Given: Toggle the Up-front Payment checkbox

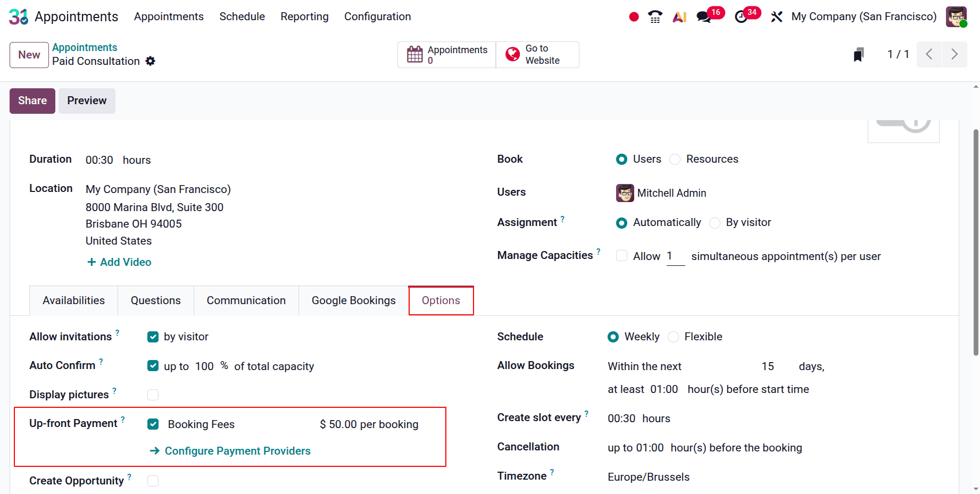Looking at the screenshot, I should pyautogui.click(x=153, y=424).
